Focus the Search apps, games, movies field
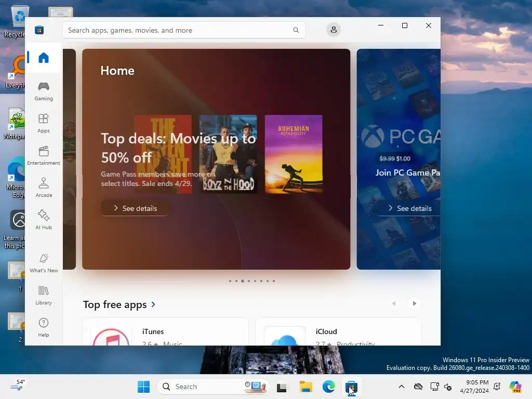The image size is (532, 399). [183, 30]
